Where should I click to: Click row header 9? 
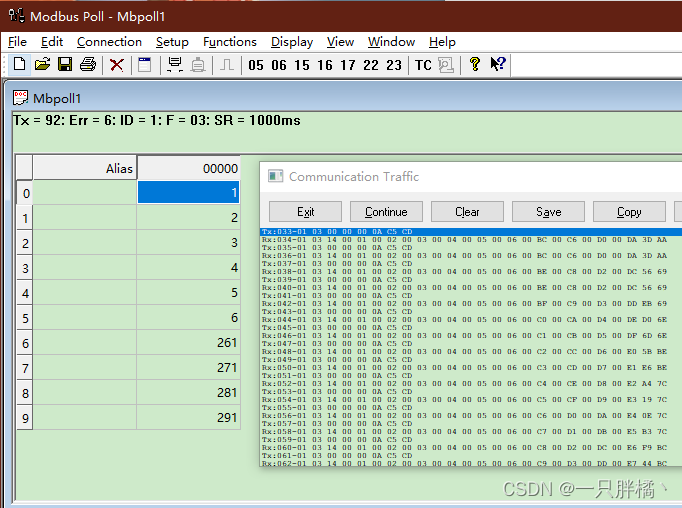(25, 418)
